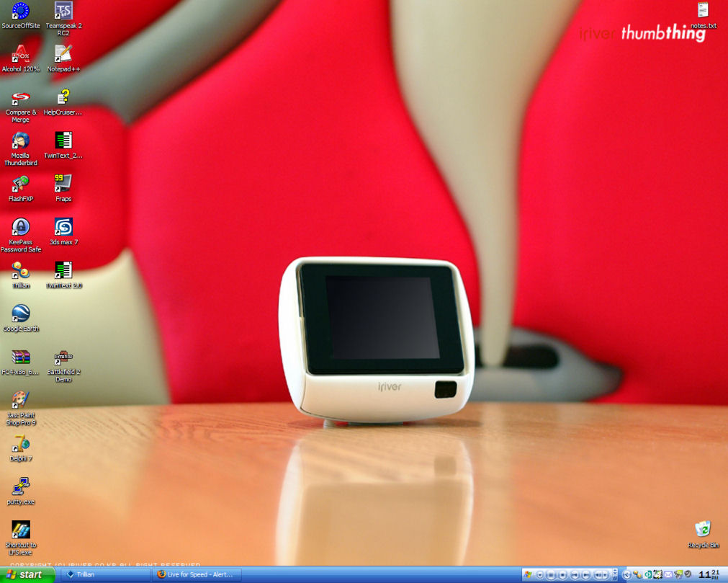
Task: Stop playback in Media Player toolbar
Action: 562,575
